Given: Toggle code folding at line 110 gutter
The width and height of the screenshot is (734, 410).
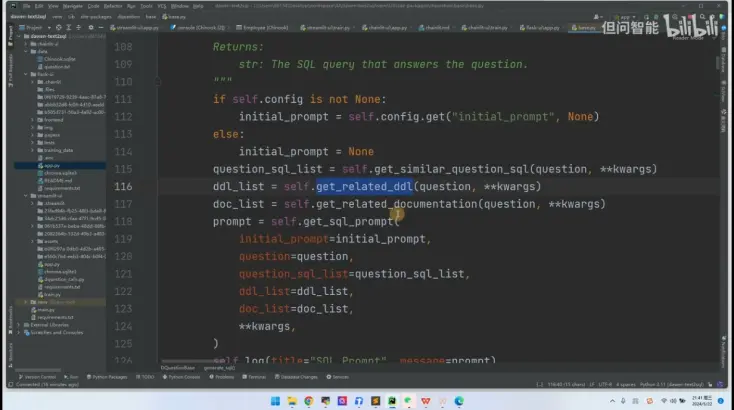Looking at the screenshot, I should 158,82.
